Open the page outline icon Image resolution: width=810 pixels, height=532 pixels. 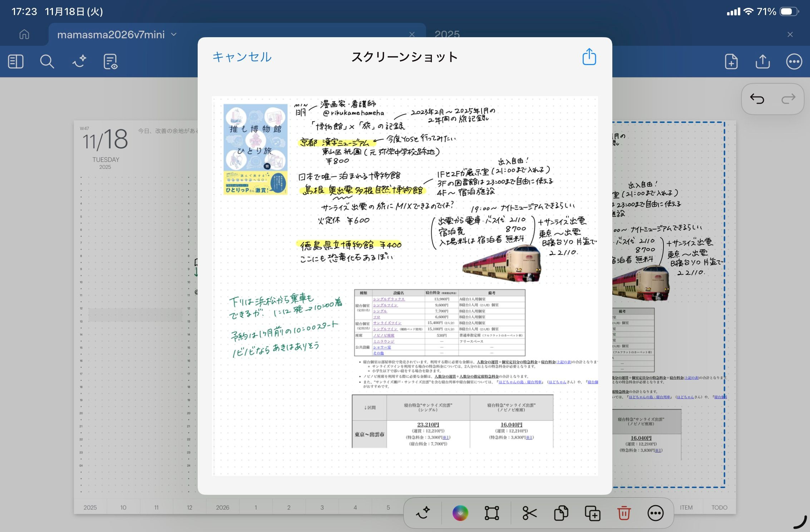coord(110,61)
